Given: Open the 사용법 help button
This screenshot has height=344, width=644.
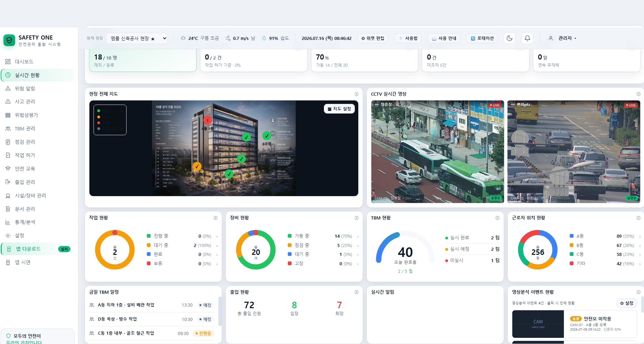Looking at the screenshot, I should click(408, 38).
